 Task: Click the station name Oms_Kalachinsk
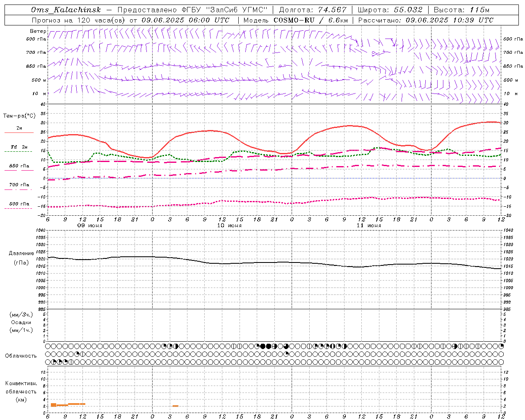pyautogui.click(x=66, y=10)
